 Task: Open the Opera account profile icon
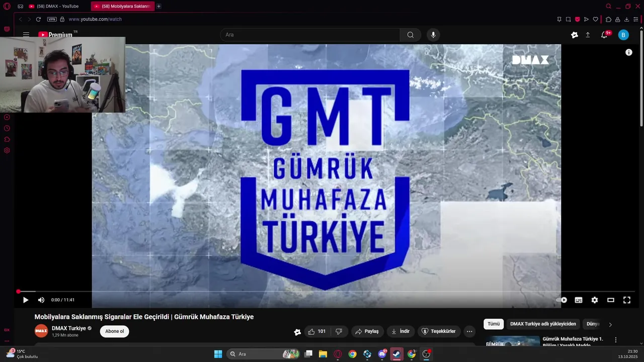pos(617,19)
